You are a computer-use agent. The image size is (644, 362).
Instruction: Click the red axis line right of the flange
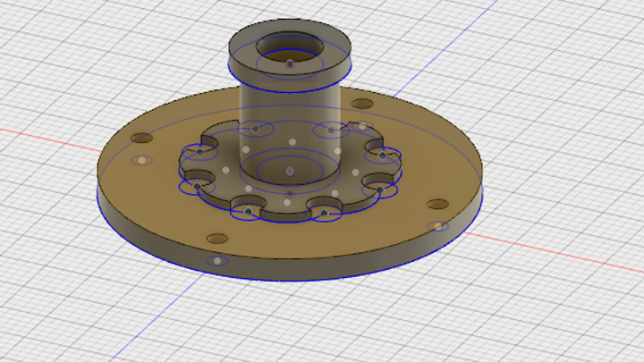(x=555, y=248)
